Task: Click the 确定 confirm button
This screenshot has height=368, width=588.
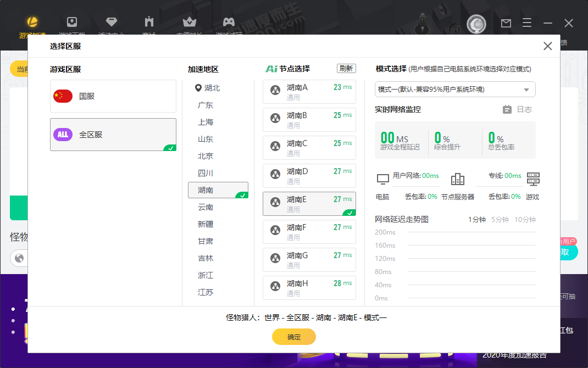Action: point(294,337)
